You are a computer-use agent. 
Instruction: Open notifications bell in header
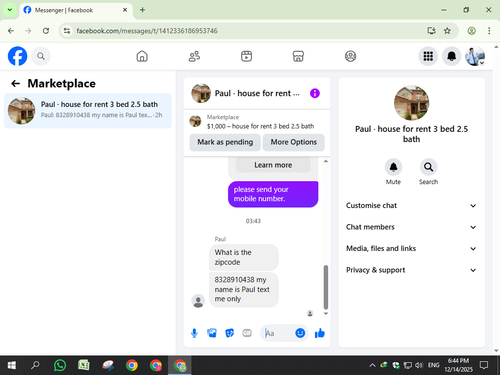[x=451, y=56]
